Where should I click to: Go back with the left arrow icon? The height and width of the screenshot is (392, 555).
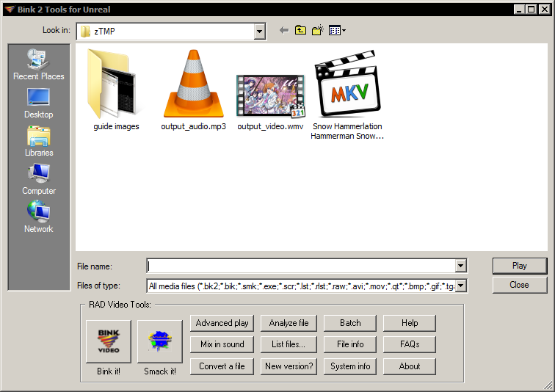284,30
